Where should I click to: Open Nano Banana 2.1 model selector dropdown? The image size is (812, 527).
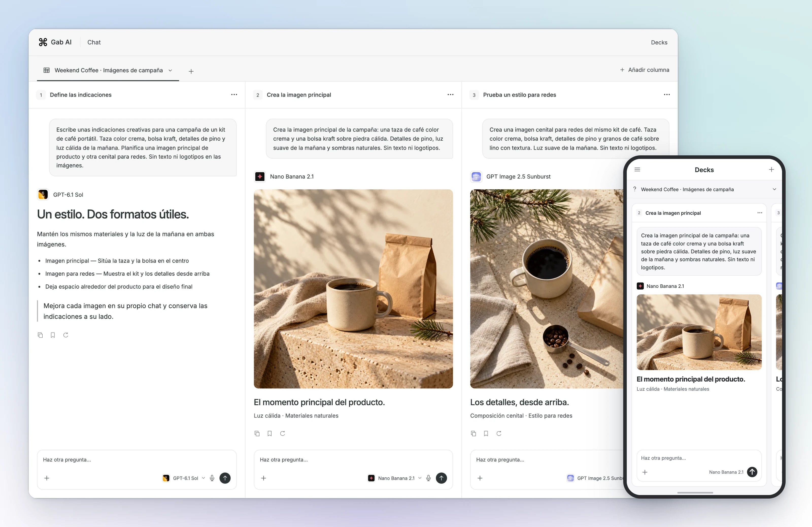pos(395,478)
